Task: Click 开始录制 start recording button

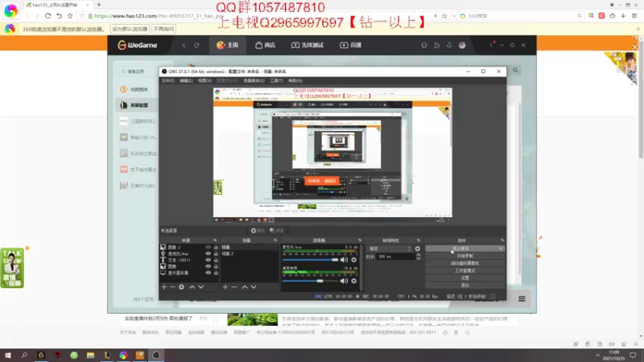Action: click(465, 256)
